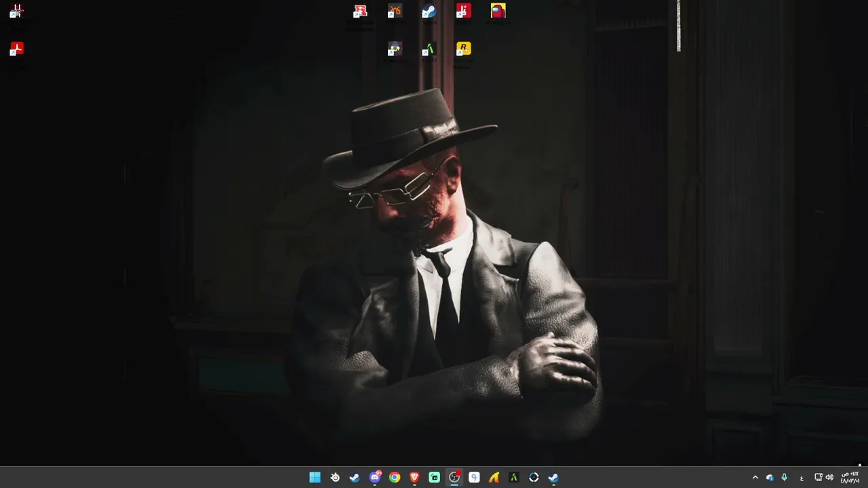Select the red peace-hand desktop shortcut

463,11
